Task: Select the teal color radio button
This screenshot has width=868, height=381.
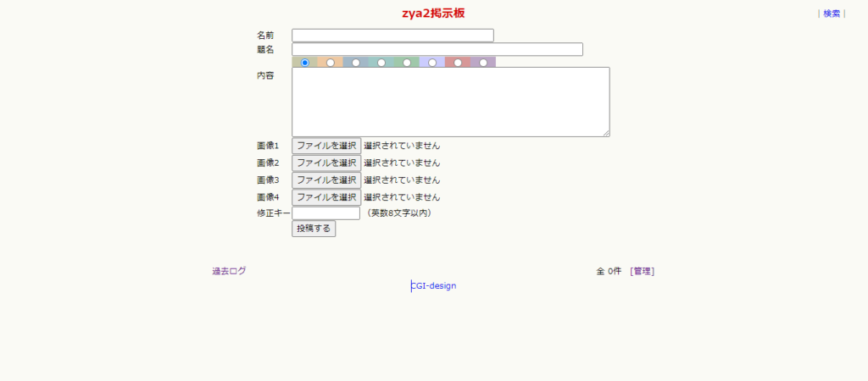Action: pyautogui.click(x=381, y=63)
